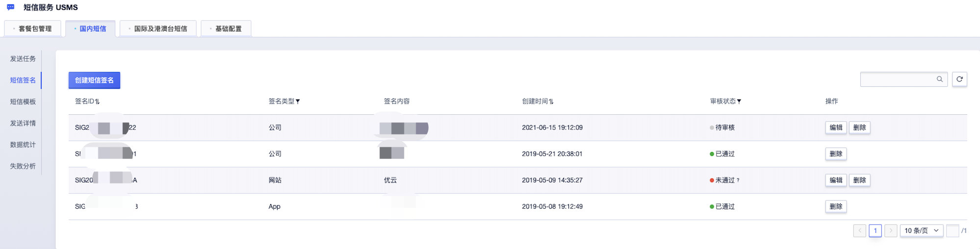Click 编辑 for the 待审核 signature row
980x249 pixels.
(836, 127)
